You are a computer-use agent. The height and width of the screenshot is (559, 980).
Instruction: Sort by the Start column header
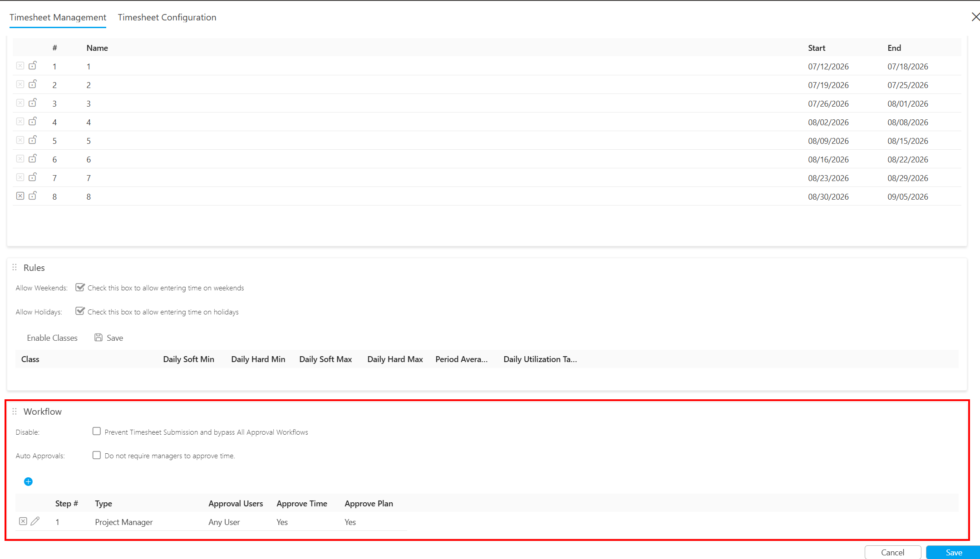[817, 48]
